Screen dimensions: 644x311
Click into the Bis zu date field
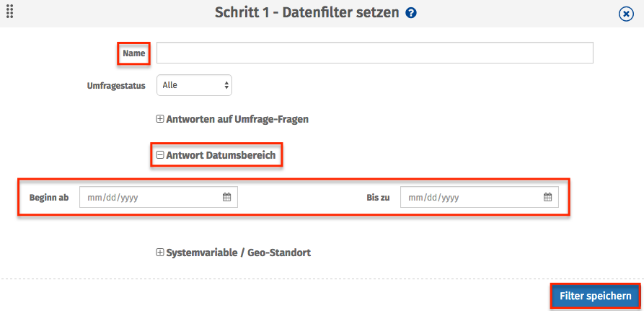472,197
